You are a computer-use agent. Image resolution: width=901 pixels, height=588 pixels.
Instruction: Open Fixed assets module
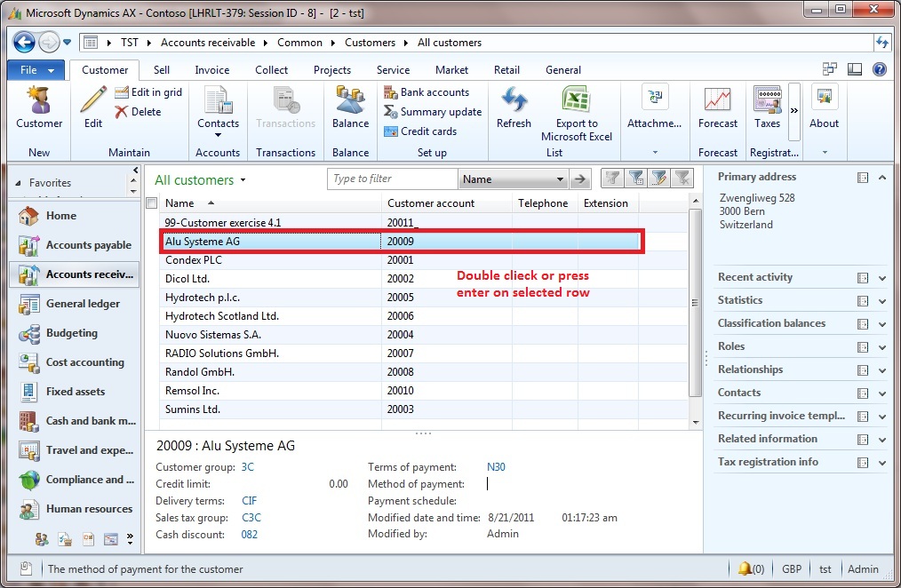[74, 392]
